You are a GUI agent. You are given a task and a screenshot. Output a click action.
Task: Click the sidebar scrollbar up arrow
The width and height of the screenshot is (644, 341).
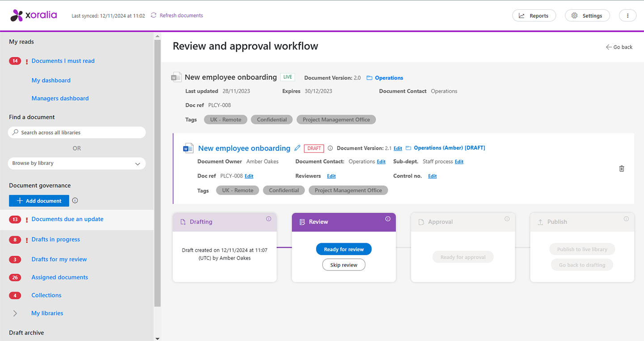coord(157,35)
